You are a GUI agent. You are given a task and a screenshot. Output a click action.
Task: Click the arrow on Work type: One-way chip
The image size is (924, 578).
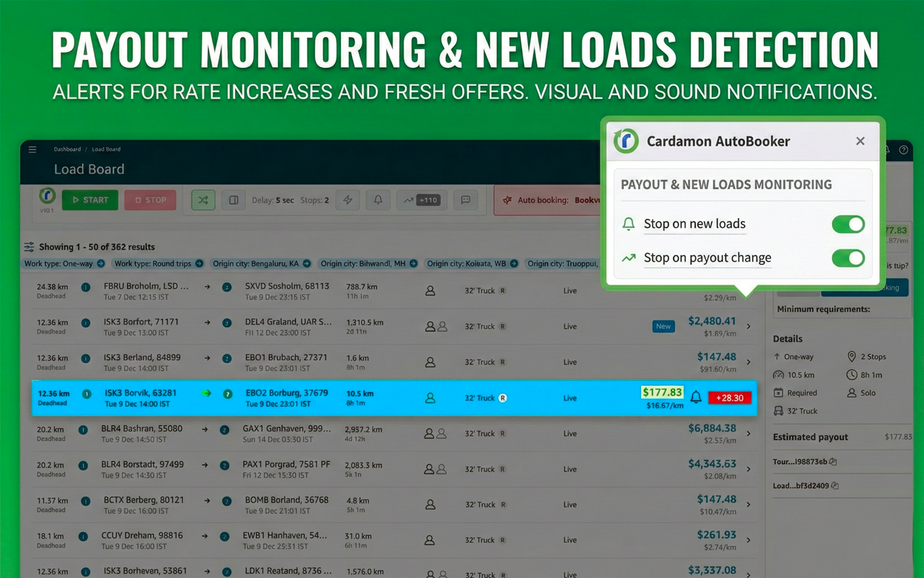(x=100, y=264)
